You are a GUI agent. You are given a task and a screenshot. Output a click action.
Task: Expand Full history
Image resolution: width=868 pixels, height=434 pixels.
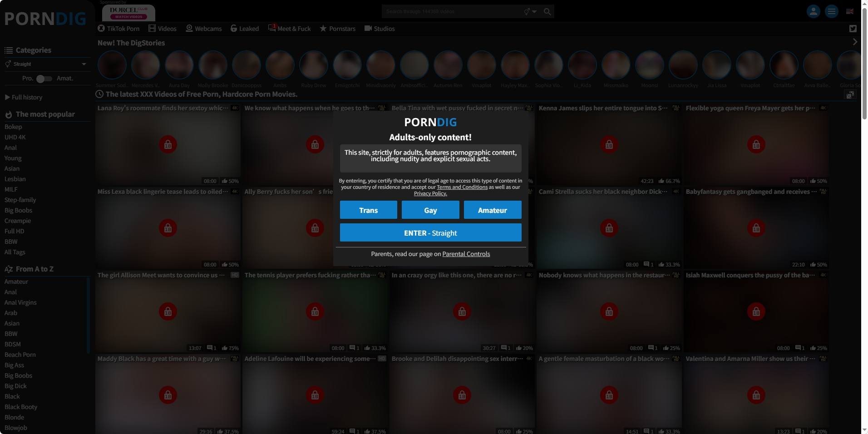pos(24,97)
